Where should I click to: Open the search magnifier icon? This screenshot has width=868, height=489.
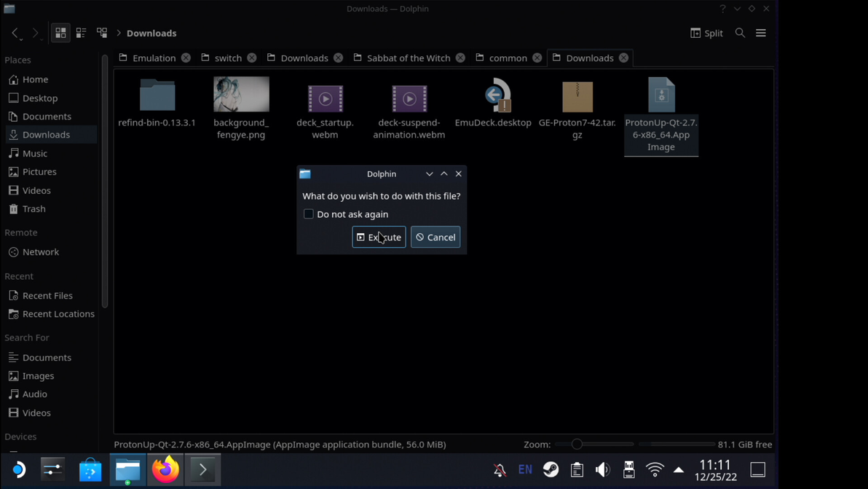[x=740, y=34]
